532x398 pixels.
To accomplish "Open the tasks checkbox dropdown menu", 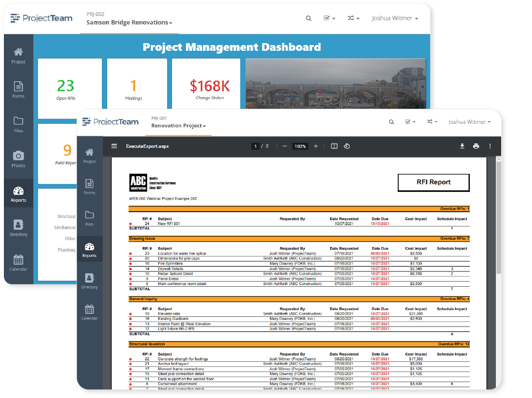I will [410, 122].
